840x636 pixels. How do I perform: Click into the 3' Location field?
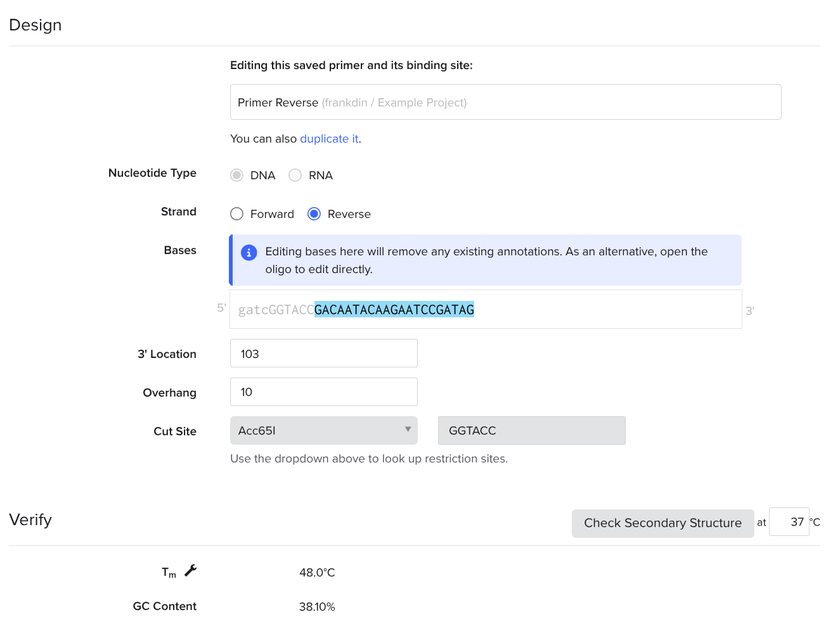point(324,353)
